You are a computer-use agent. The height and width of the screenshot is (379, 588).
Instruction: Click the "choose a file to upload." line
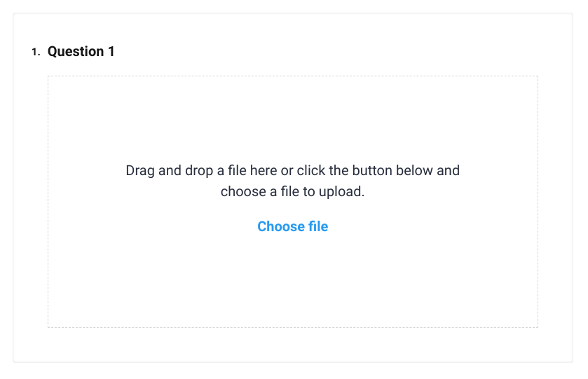(292, 191)
